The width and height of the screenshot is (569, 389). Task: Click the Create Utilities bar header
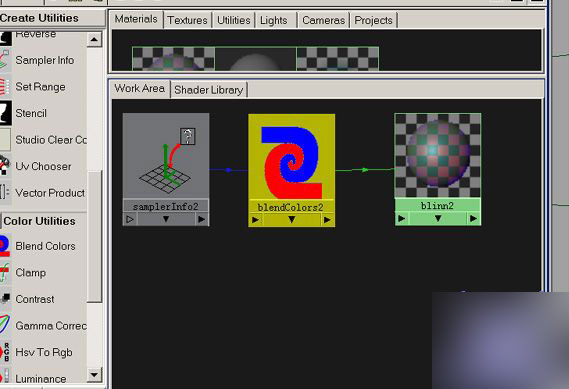[x=52, y=18]
